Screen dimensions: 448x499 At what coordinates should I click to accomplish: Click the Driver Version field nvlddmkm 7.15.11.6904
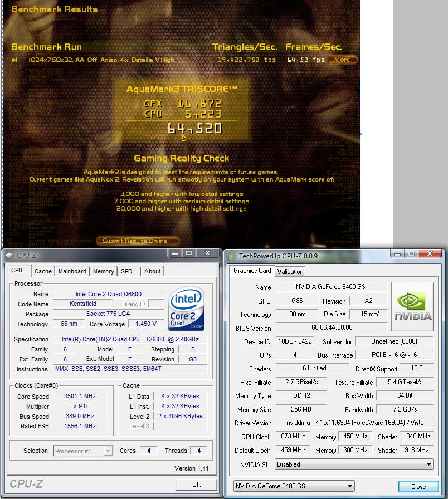click(355, 423)
